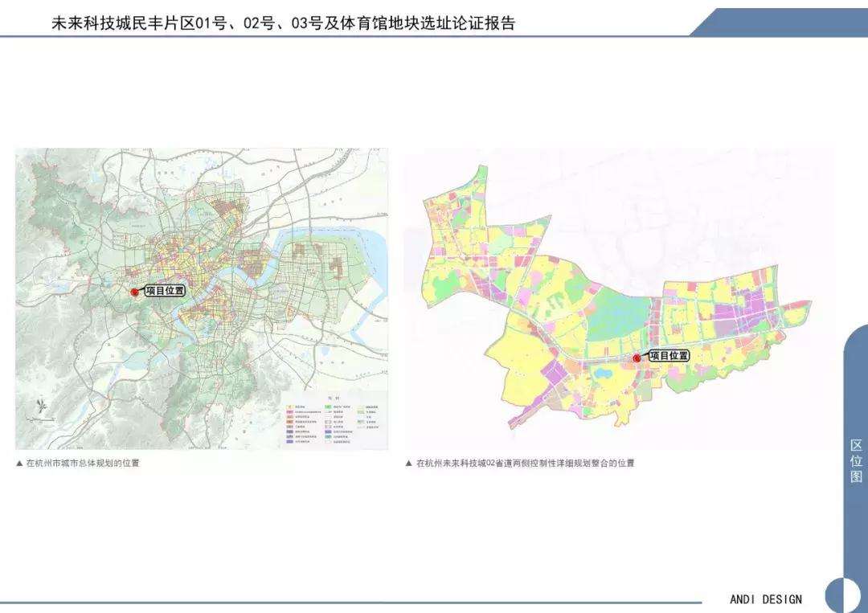
Task: Click the red 项目位置 marker dot on left map
Action: click(x=136, y=292)
